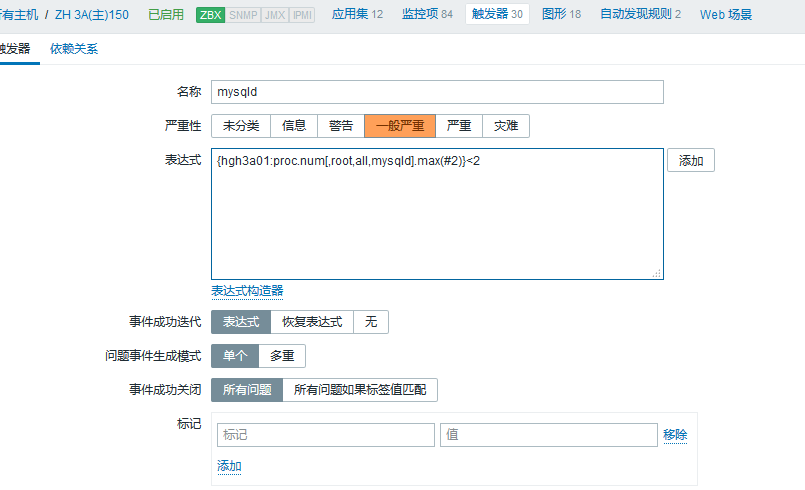The image size is (805, 490).
Task: Click 添加 button beside expression box
Action: tap(690, 161)
